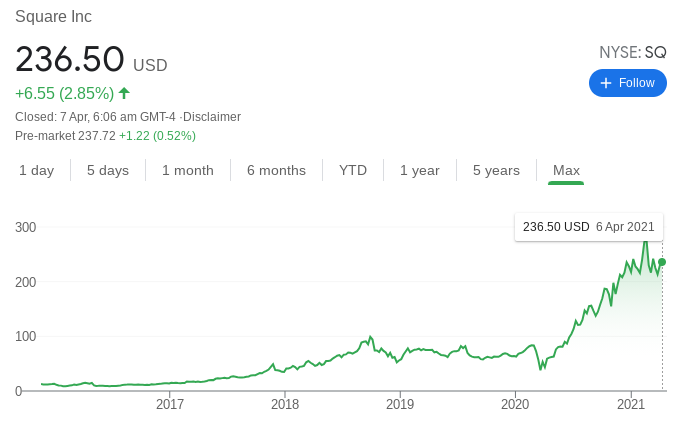This screenshot has height=423, width=683.
Task: Click the green dot chart endpoint marker
Action: pos(662,262)
